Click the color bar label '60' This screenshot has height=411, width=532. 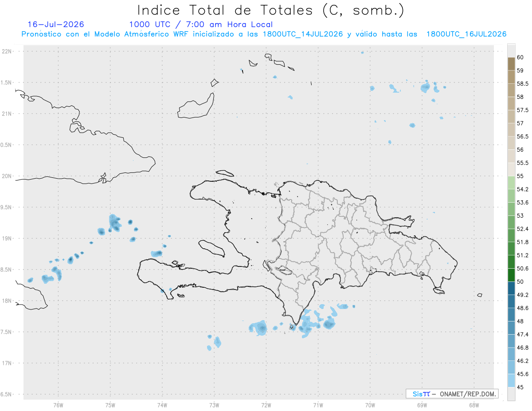[x=520, y=57]
